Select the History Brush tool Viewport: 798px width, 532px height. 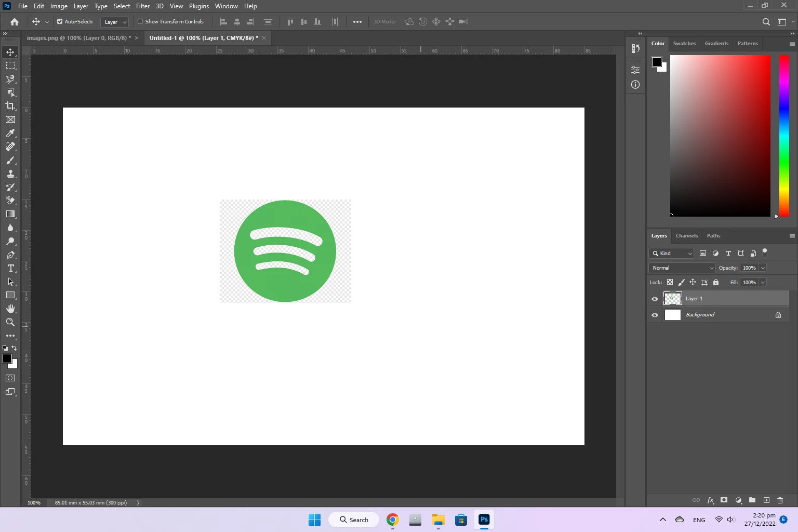click(10, 187)
